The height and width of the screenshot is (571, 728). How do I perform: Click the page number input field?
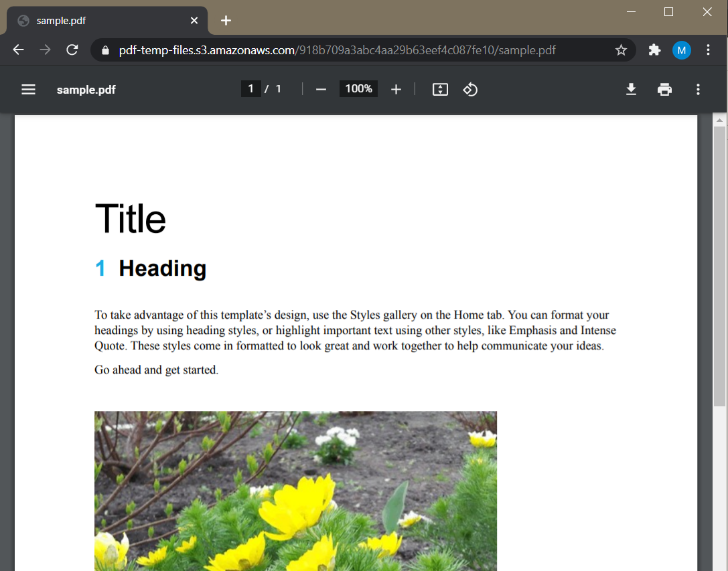pos(250,88)
